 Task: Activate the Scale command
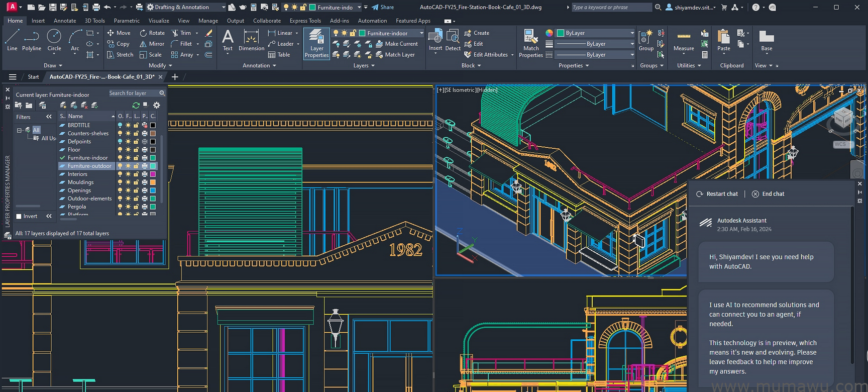(x=151, y=55)
